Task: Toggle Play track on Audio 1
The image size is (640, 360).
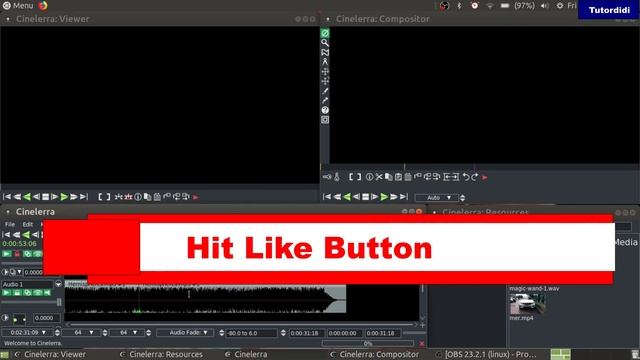Action: 7,293
